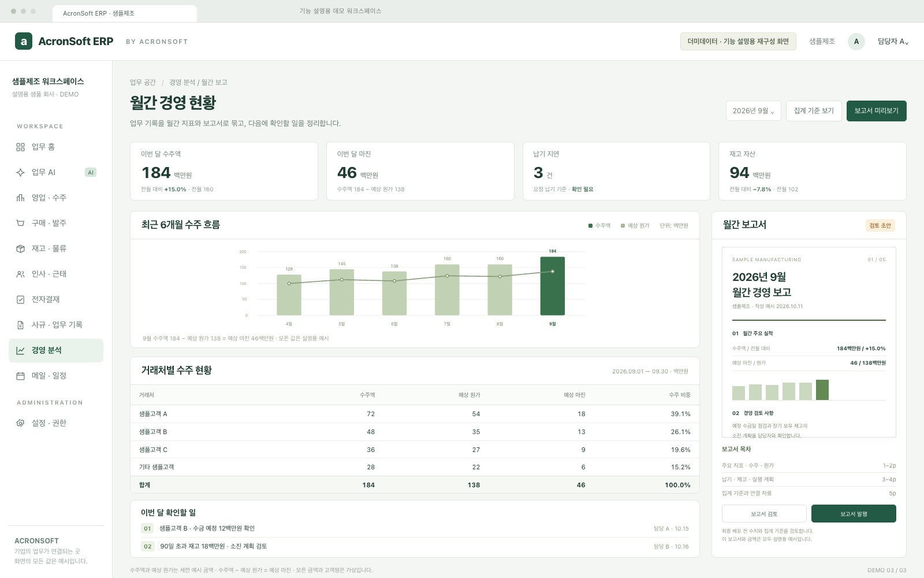Click the 기타 샘플고객 row name
This screenshot has height=578, width=924.
(157, 467)
